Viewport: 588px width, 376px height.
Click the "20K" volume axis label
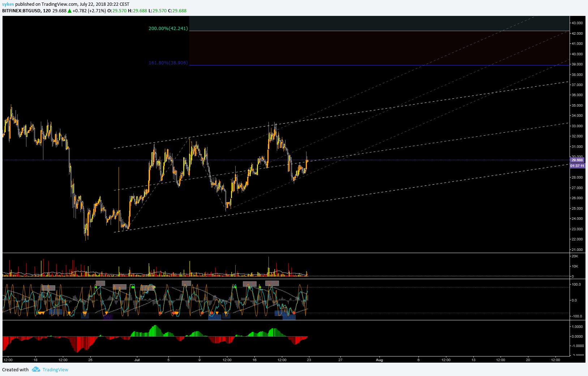coord(575,256)
